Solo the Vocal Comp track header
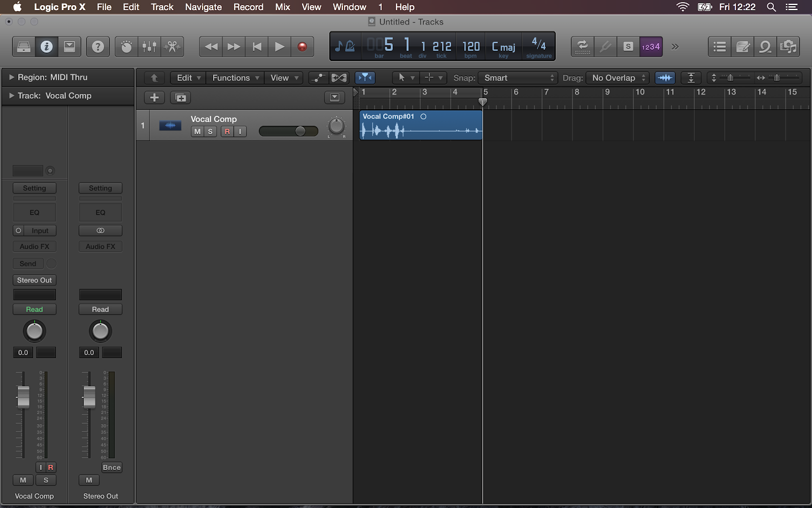This screenshot has height=508, width=812. 210,132
